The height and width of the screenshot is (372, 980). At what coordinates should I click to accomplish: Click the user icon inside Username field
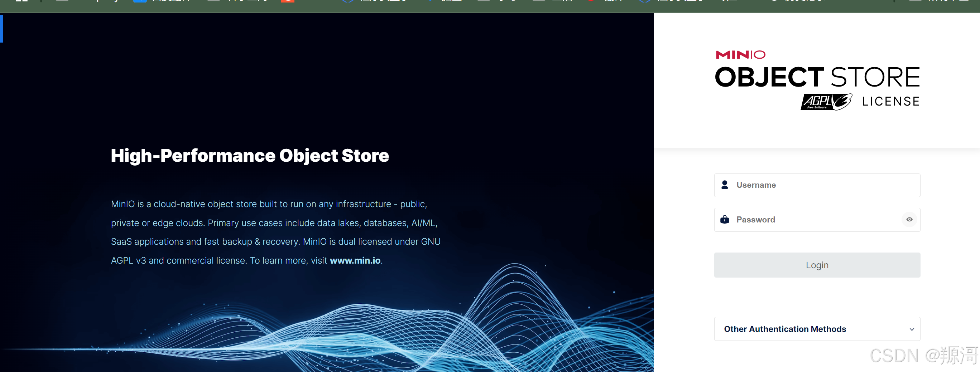click(x=725, y=185)
